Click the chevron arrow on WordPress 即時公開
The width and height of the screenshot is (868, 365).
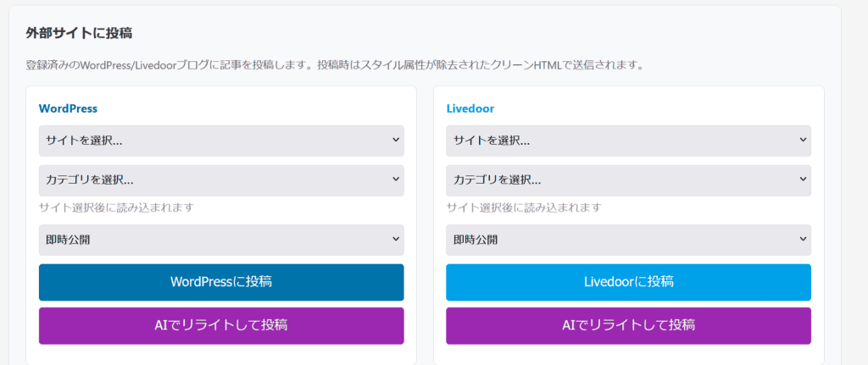pyautogui.click(x=396, y=240)
